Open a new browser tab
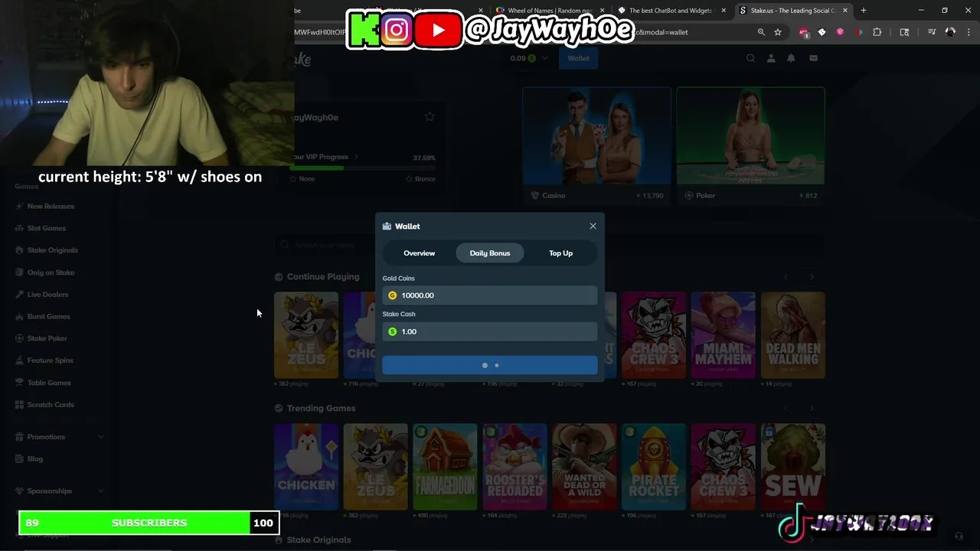Screen dimensions: 980x551 click(x=864, y=11)
